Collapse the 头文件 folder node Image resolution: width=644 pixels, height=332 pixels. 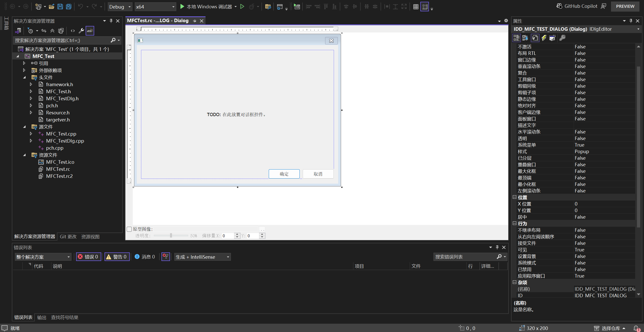pyautogui.click(x=24, y=77)
